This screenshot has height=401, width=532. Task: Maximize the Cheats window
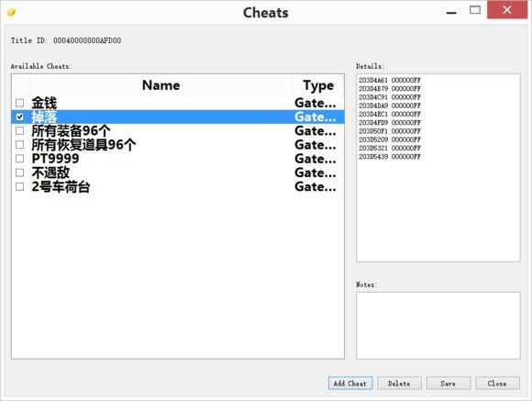[474, 10]
